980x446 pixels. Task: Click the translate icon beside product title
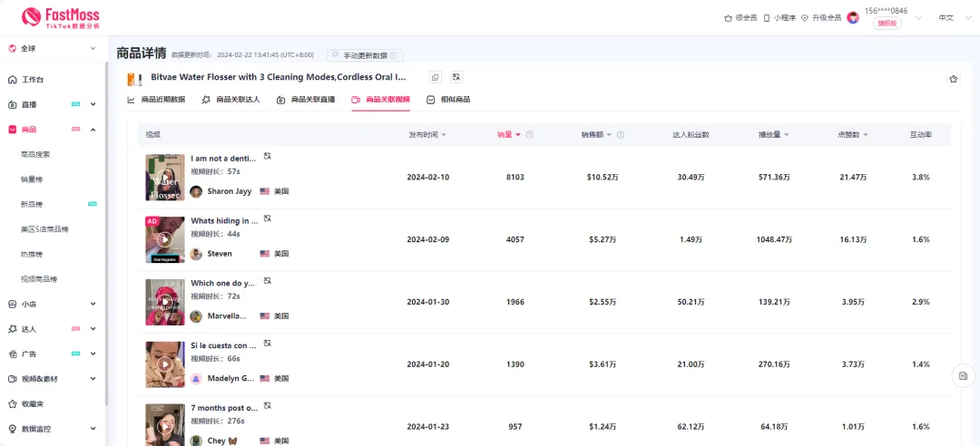(x=456, y=77)
